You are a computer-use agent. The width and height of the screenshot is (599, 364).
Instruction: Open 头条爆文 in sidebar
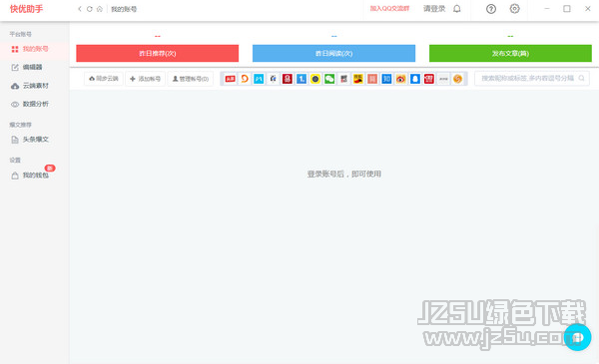30,140
